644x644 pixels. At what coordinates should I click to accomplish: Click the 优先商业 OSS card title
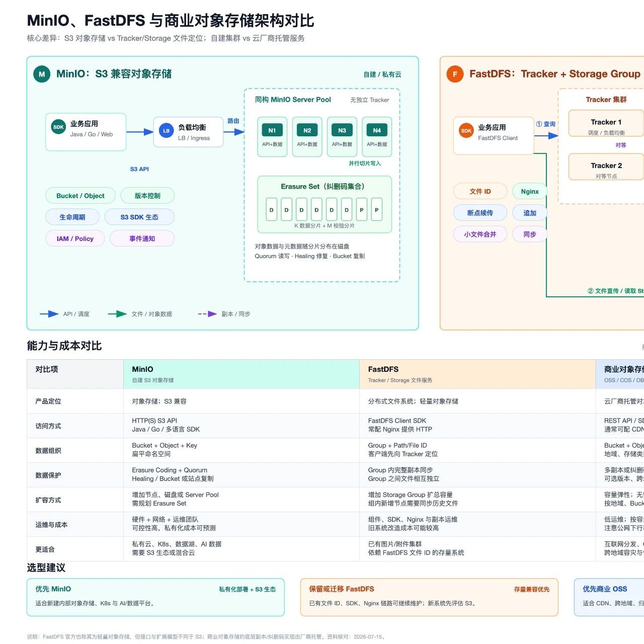coord(605,589)
